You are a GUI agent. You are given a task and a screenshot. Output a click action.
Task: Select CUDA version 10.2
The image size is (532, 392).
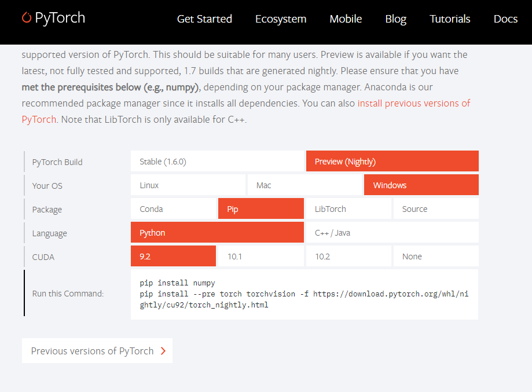coord(348,256)
